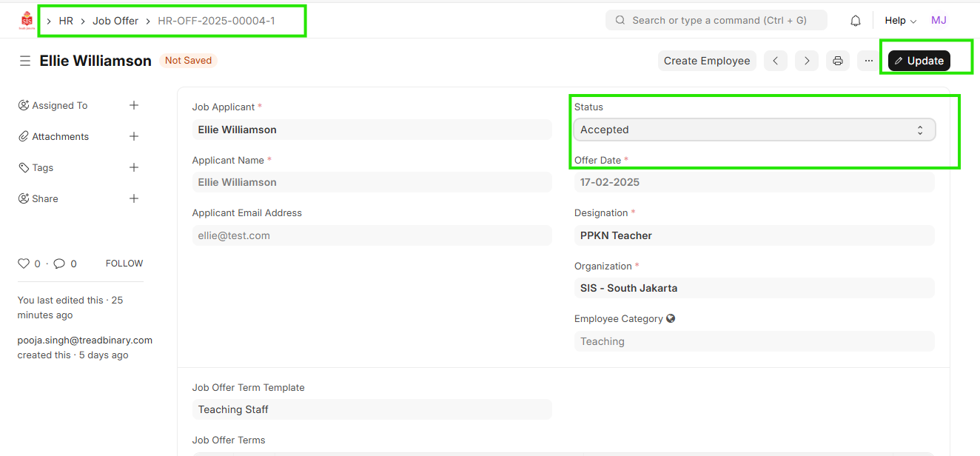Open the MJ user avatar menu

939,21
